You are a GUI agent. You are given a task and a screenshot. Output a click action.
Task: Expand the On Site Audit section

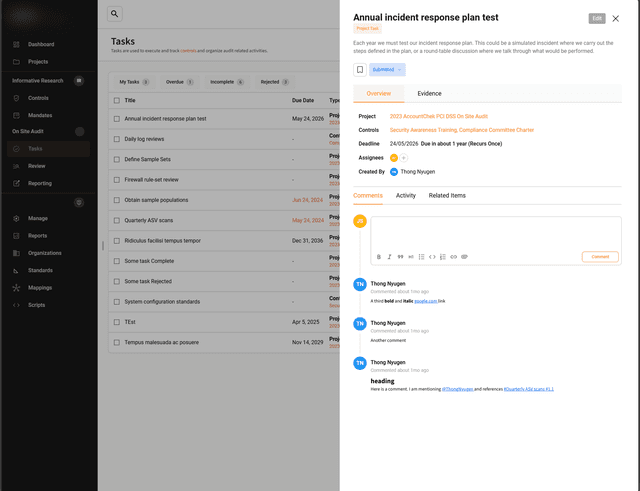(x=79, y=131)
